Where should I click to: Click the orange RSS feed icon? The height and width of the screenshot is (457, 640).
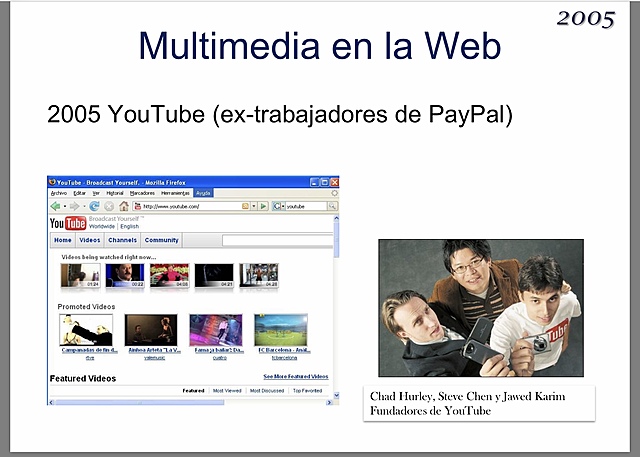coord(245,206)
